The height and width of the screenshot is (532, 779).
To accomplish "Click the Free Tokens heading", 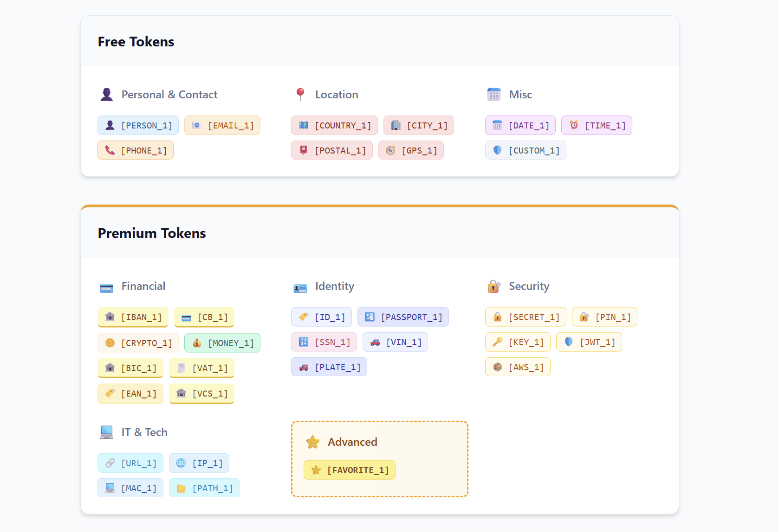I will (x=136, y=41).
